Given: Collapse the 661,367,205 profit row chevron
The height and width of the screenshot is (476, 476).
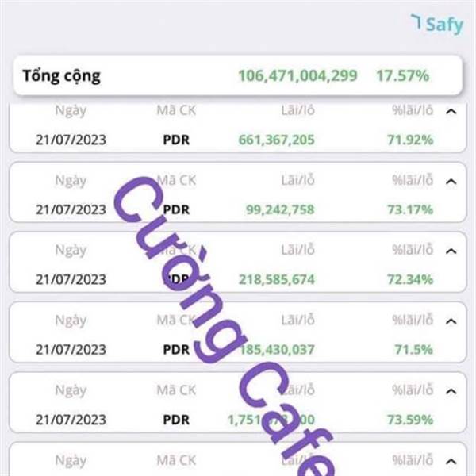Looking at the screenshot, I should tap(451, 112).
